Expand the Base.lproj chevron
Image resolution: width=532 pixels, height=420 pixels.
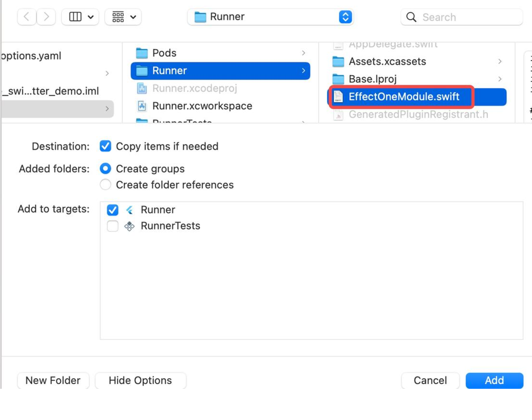[x=500, y=79]
